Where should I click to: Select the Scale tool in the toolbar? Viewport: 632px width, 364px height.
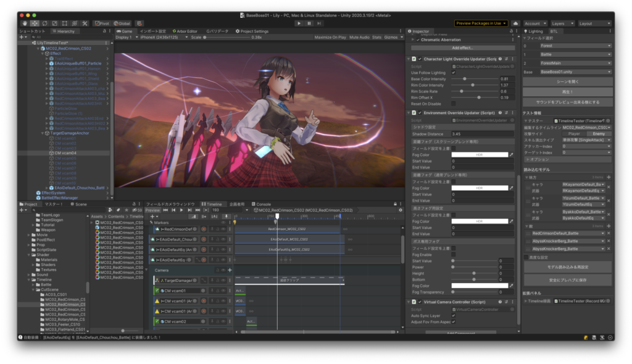point(55,23)
